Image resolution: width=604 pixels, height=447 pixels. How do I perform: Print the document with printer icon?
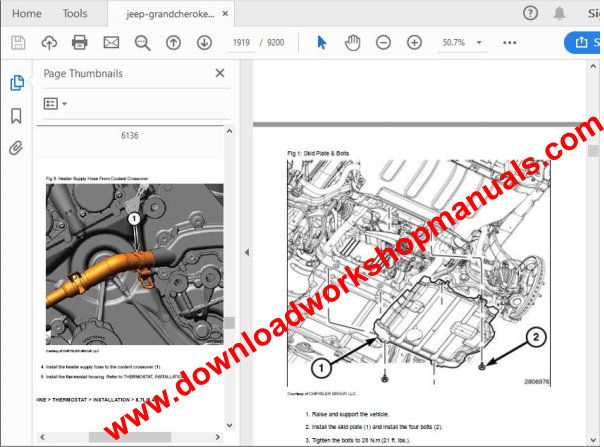[80, 42]
